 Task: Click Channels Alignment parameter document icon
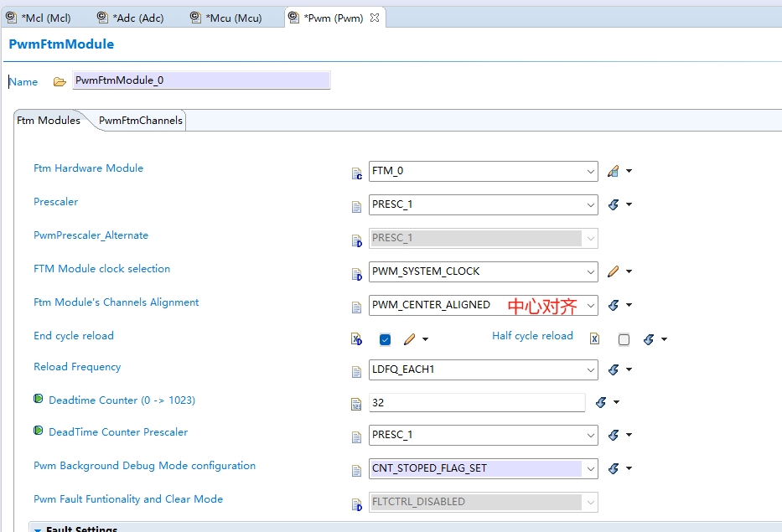(356, 307)
